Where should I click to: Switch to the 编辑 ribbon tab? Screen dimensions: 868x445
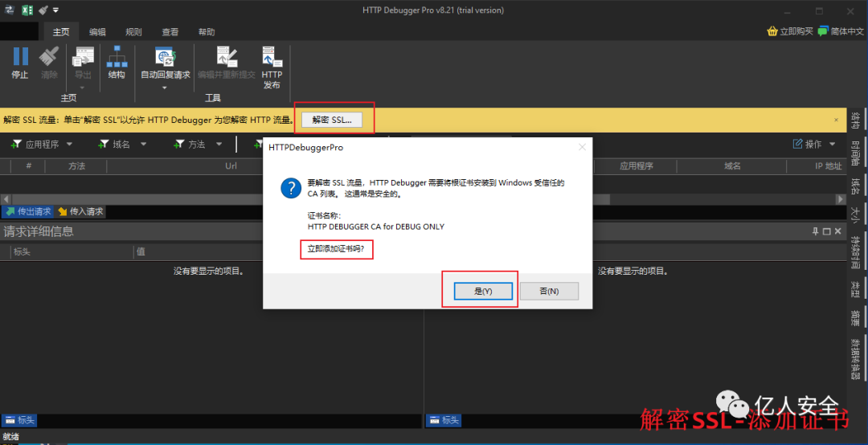pos(97,31)
